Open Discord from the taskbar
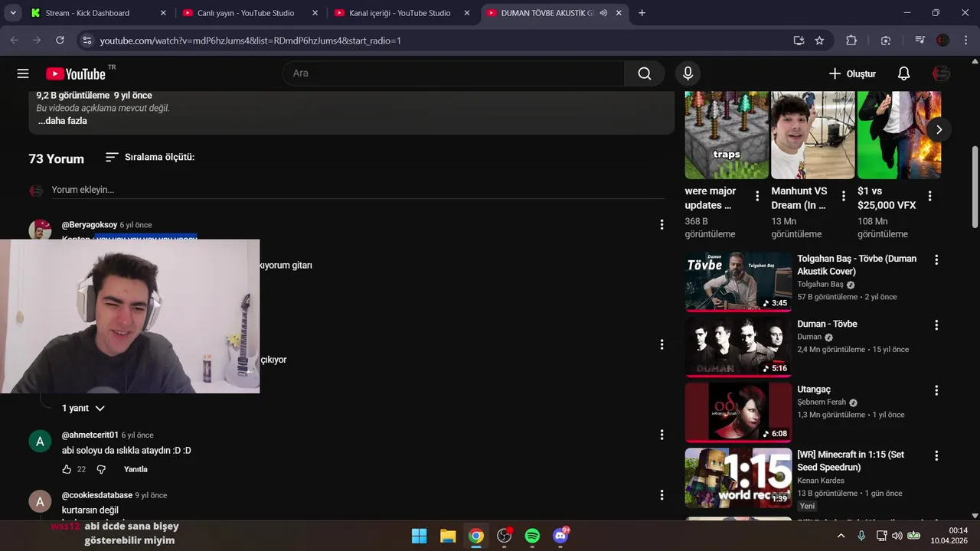This screenshot has height=551, width=980. pos(560,536)
